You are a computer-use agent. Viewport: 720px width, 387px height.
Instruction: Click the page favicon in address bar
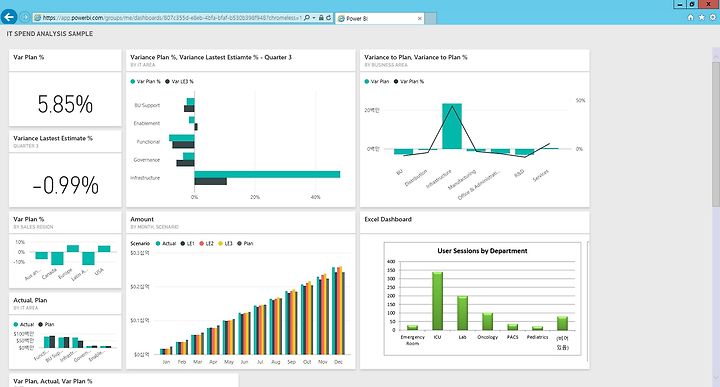pos(38,18)
